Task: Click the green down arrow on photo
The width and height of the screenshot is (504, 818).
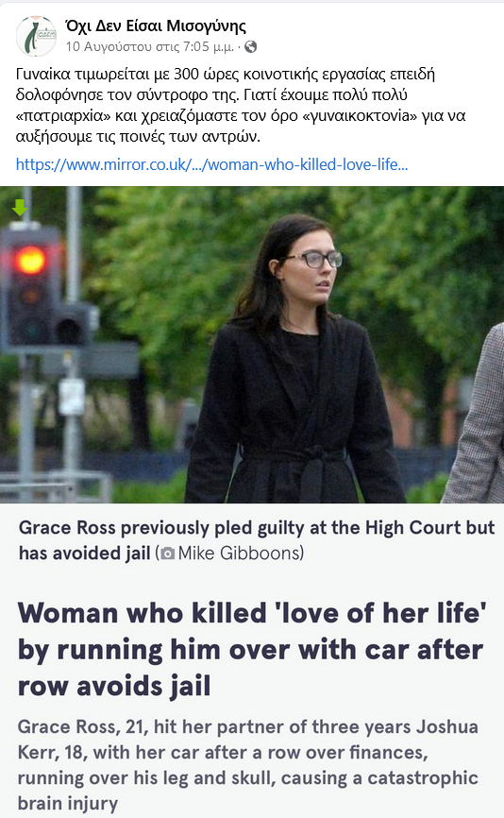Action: (x=20, y=207)
